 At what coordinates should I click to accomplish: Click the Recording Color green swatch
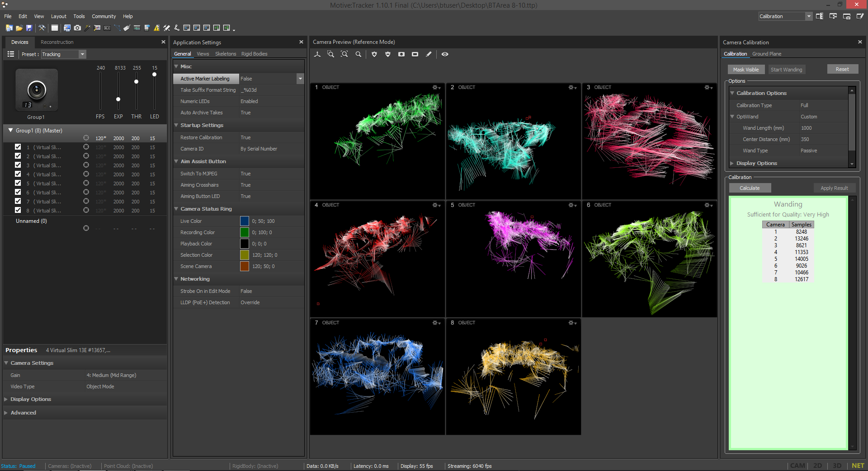click(x=244, y=232)
